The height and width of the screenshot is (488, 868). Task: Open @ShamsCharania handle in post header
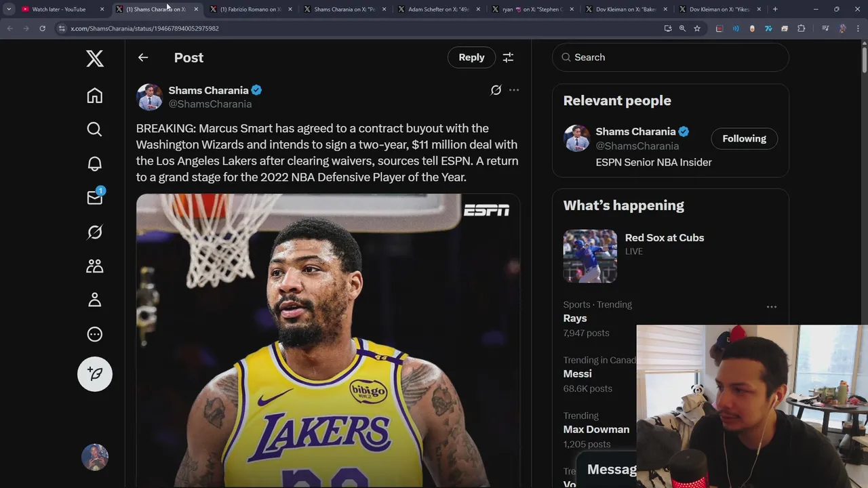tap(210, 104)
